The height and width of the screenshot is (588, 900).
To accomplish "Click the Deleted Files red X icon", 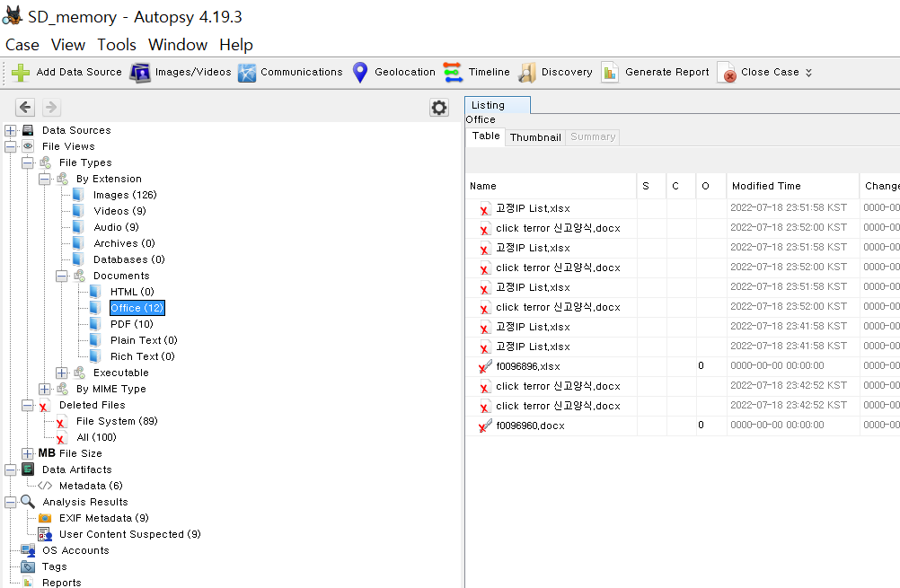I will (x=44, y=406).
